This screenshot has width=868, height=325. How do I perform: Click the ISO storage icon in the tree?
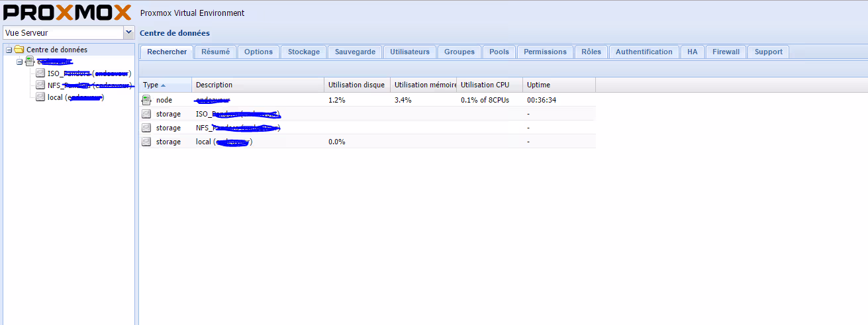[x=40, y=73]
